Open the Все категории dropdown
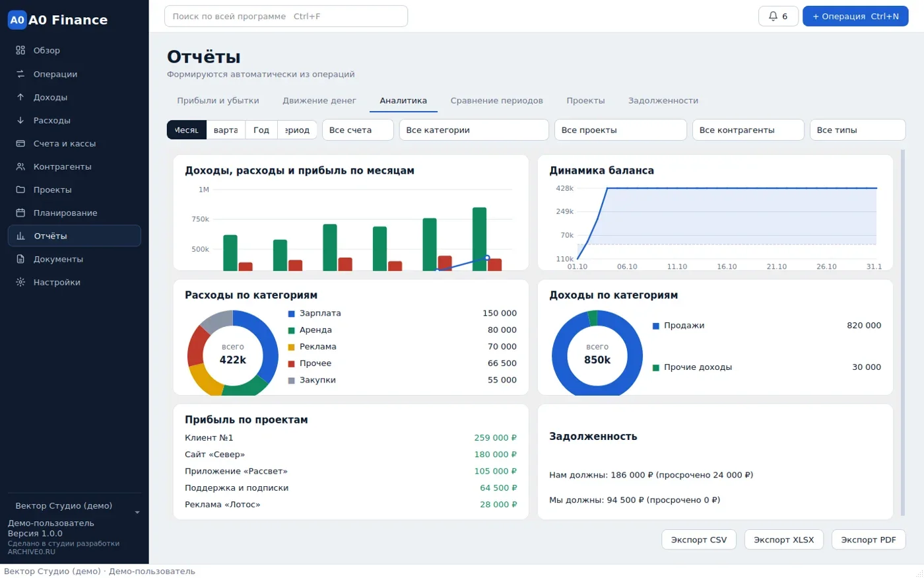 (474, 130)
